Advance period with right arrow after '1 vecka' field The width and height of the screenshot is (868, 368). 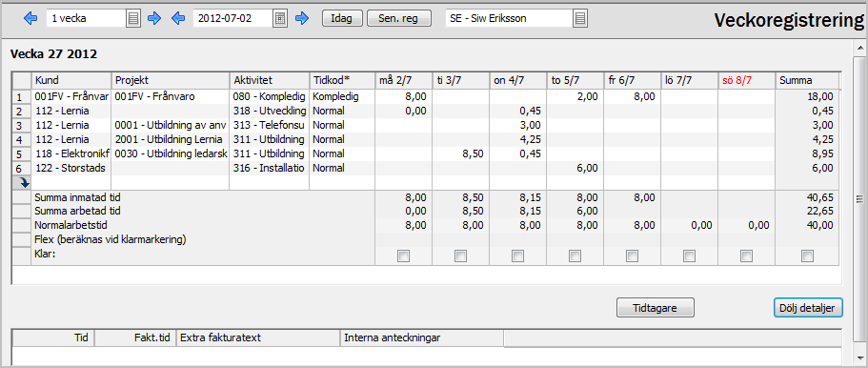point(154,18)
